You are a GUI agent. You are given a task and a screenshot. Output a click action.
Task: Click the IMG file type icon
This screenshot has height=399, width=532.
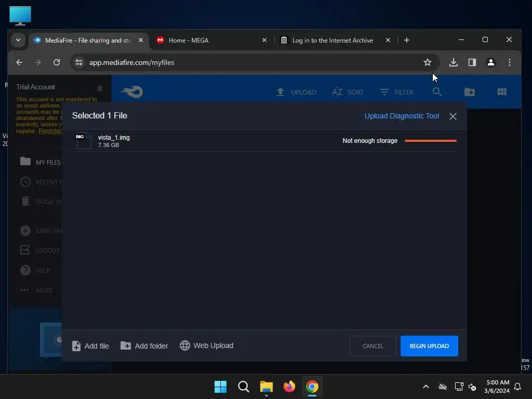click(x=83, y=140)
